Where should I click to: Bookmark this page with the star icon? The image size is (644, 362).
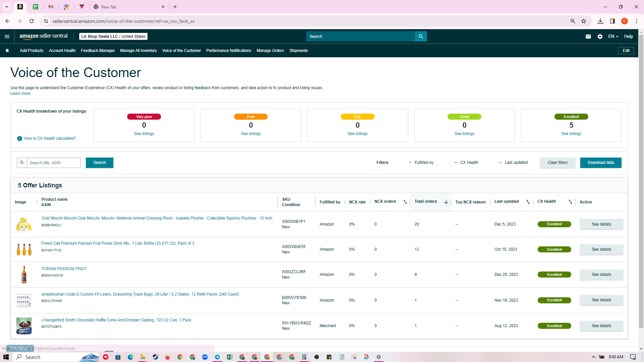click(584, 21)
